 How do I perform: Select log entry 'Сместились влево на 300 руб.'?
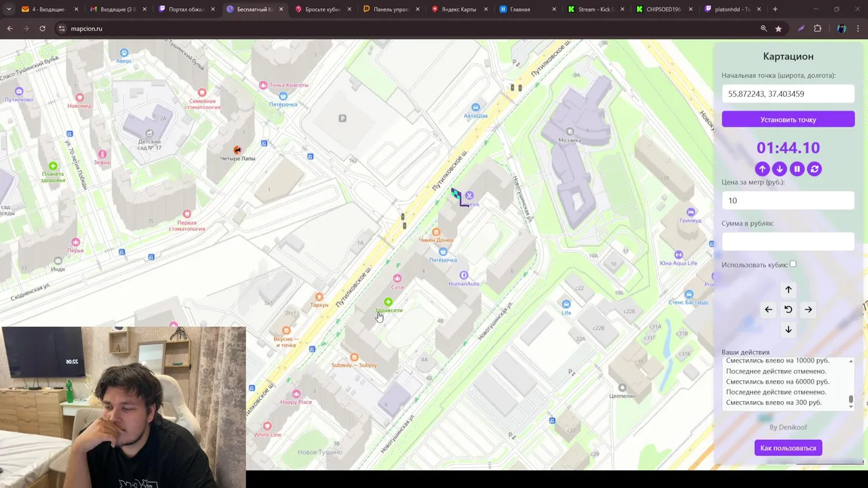pyautogui.click(x=774, y=403)
